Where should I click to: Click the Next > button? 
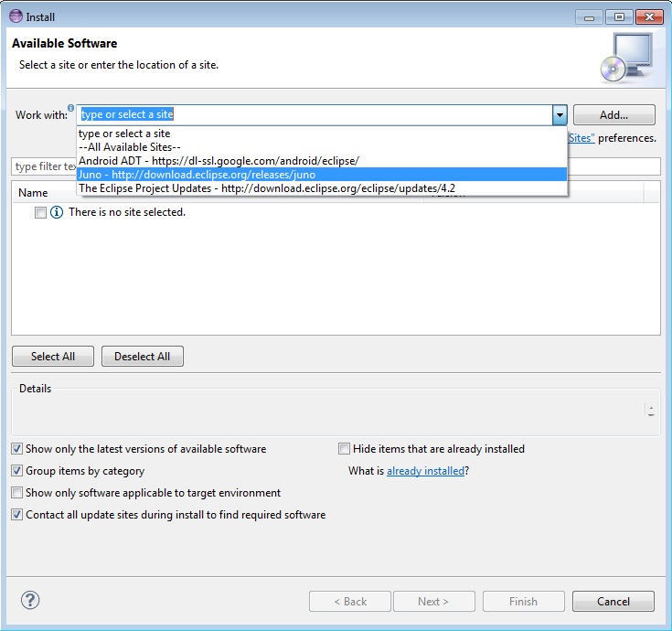coord(433,602)
